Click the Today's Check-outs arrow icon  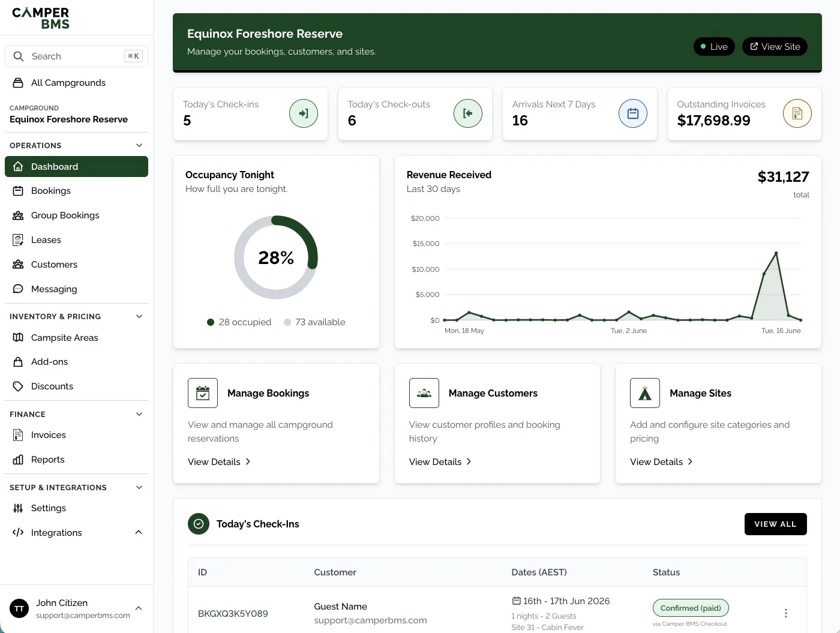click(468, 113)
